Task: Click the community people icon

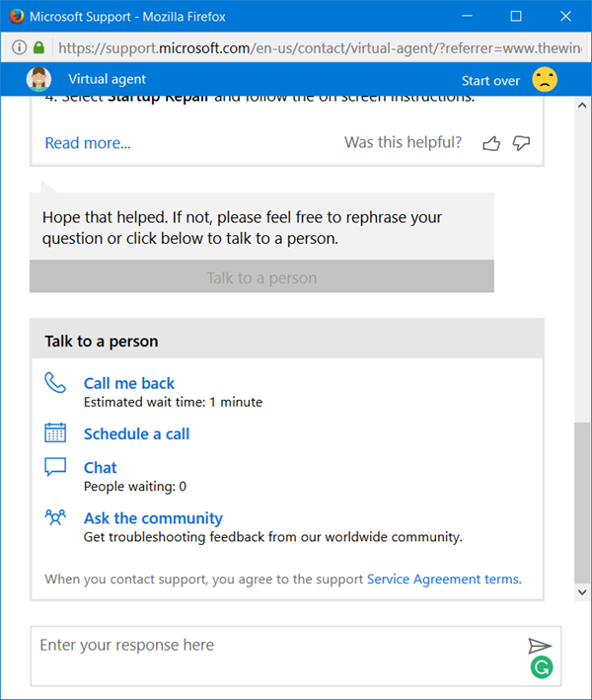Action: [x=55, y=517]
